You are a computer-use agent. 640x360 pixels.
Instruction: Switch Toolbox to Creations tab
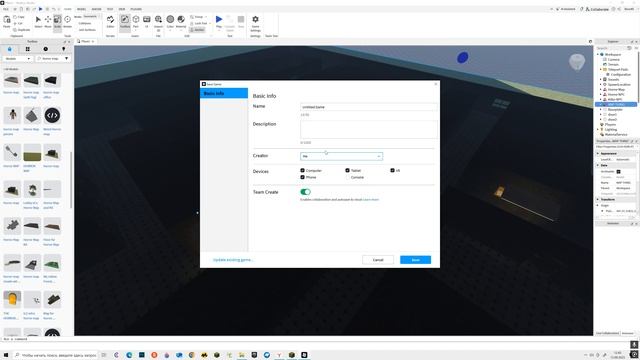pyautogui.click(x=63, y=49)
